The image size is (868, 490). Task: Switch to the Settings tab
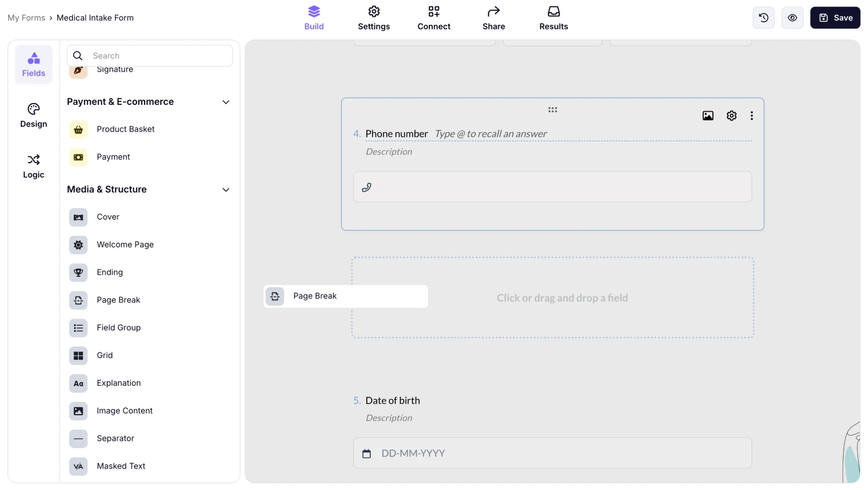point(373,17)
